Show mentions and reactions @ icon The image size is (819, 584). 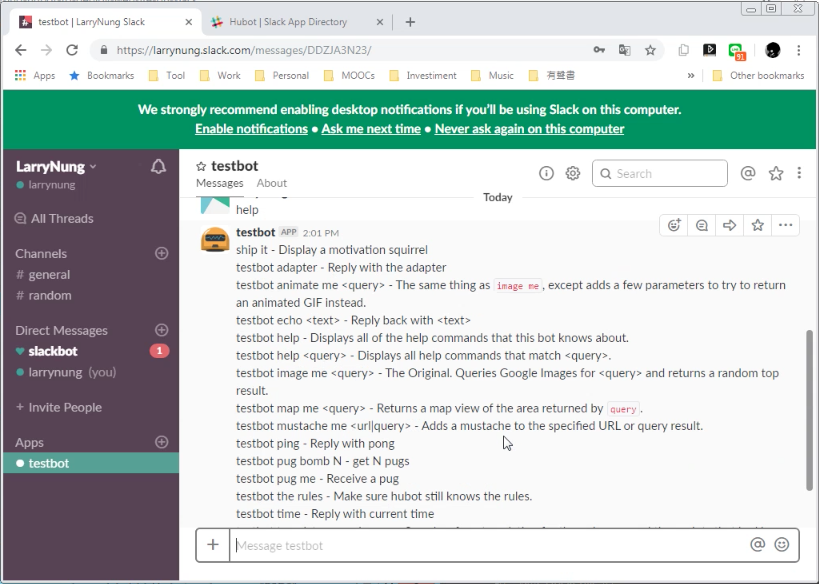click(748, 173)
